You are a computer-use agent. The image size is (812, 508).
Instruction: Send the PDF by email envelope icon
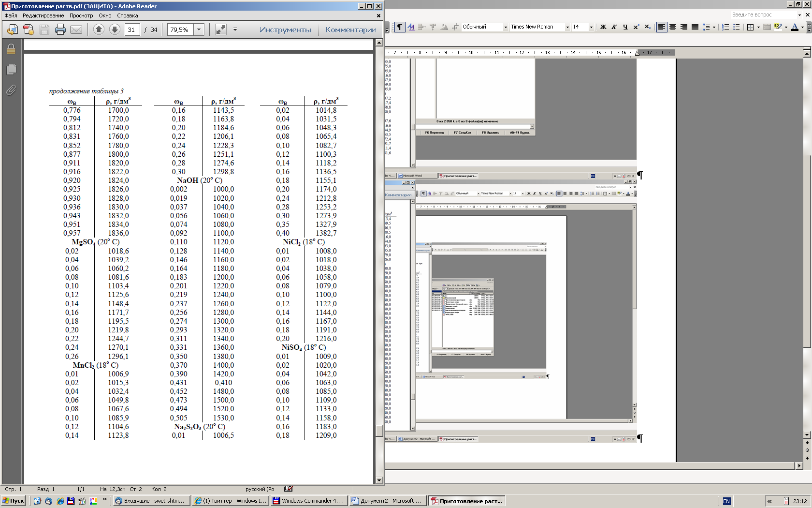coord(76,30)
